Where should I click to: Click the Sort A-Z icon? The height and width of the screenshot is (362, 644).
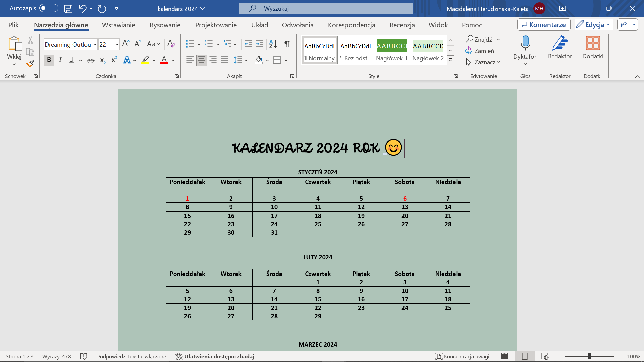(273, 44)
